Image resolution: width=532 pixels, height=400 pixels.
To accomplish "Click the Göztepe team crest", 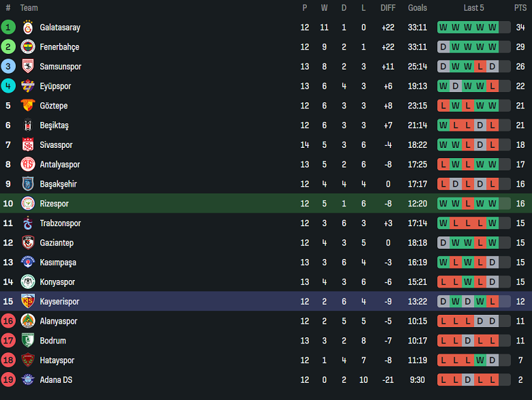I will click(28, 106).
